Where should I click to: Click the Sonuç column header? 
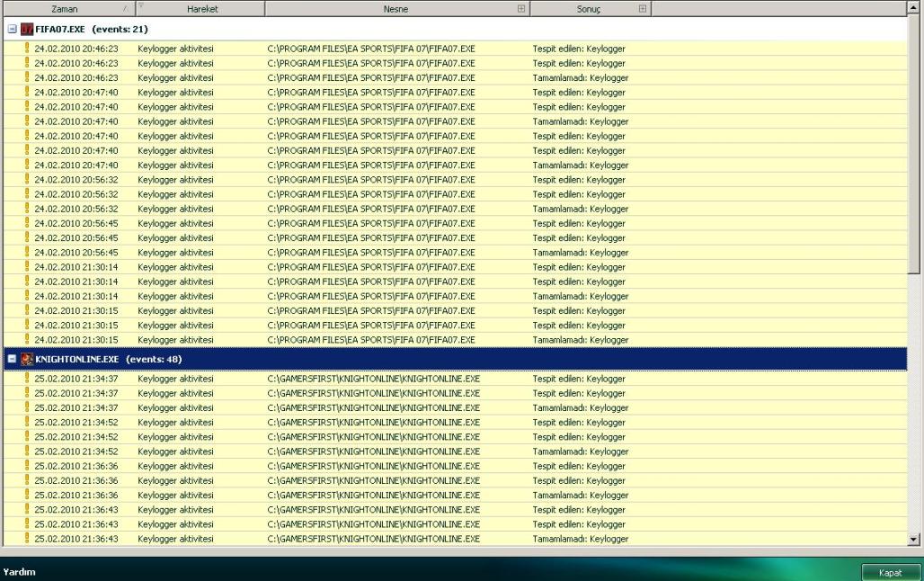(x=588, y=9)
